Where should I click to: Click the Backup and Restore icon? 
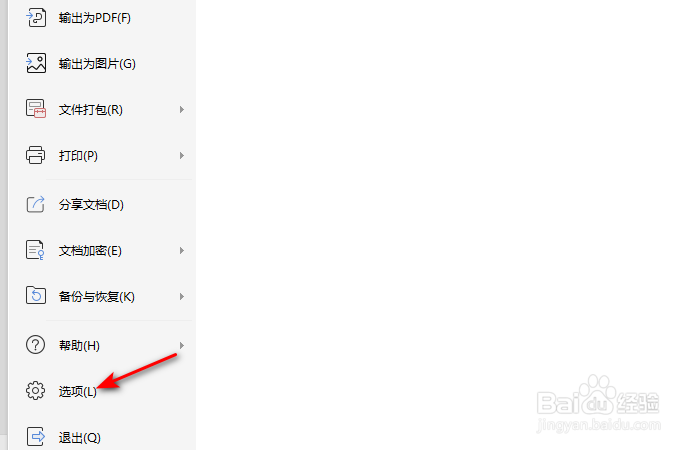click(36, 296)
